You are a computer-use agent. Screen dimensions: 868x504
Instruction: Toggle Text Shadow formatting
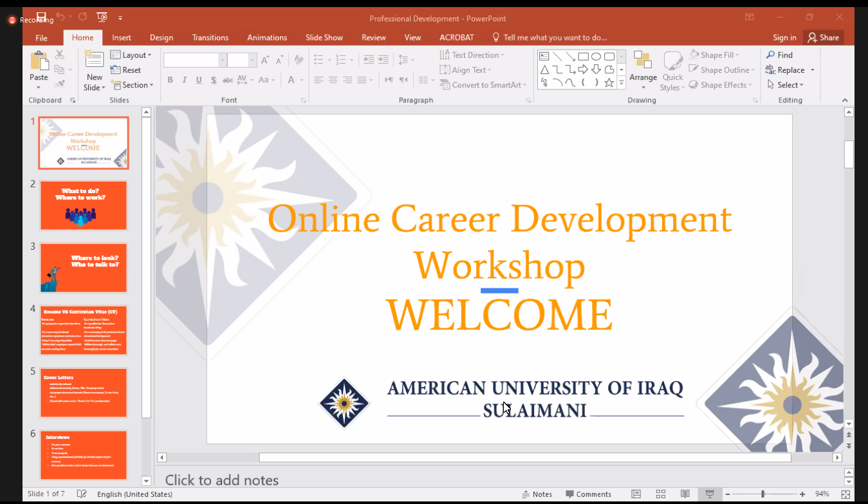213,80
